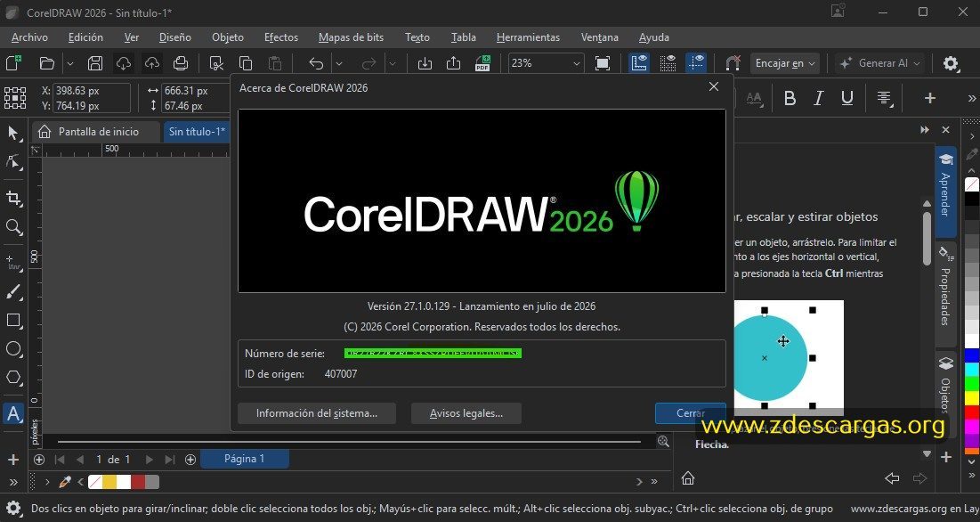Add a page after with the plus icon
The image size is (980, 522).
tap(190, 460)
